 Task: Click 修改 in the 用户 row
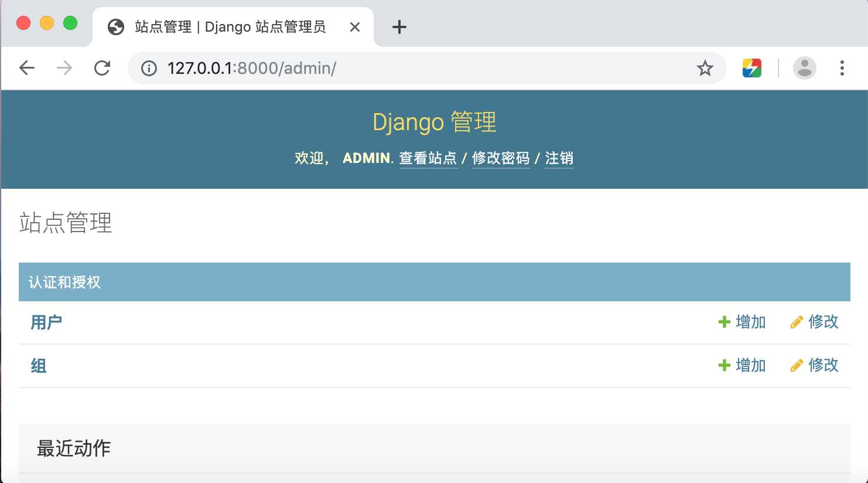click(x=814, y=322)
